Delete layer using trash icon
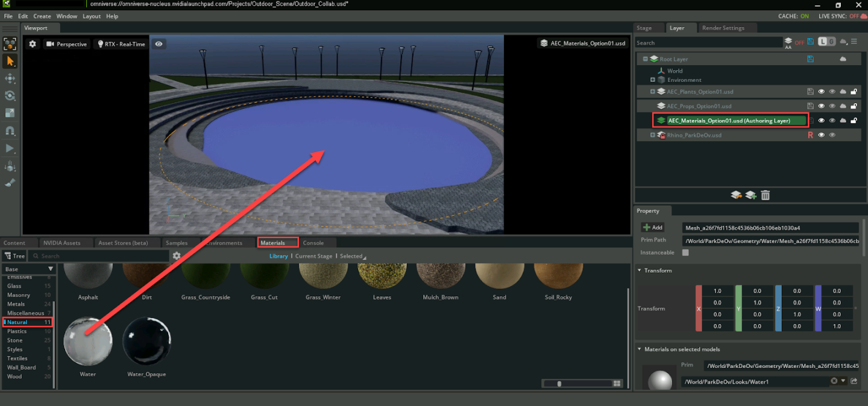The image size is (868, 406). tap(765, 195)
